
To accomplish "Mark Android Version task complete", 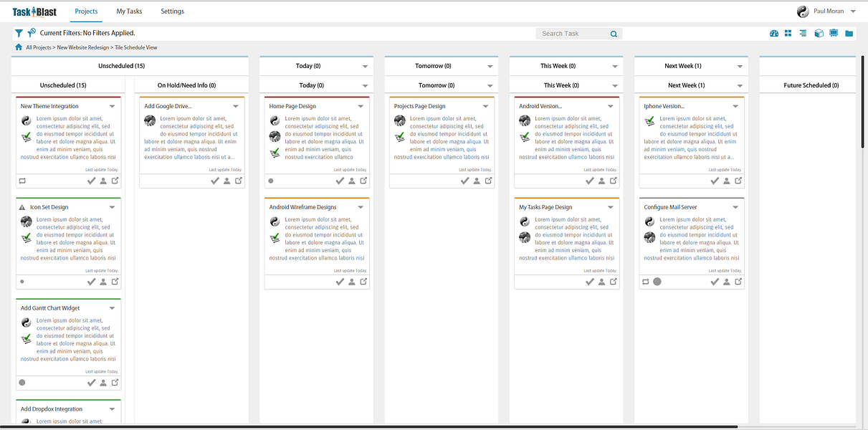I will pyautogui.click(x=590, y=181).
